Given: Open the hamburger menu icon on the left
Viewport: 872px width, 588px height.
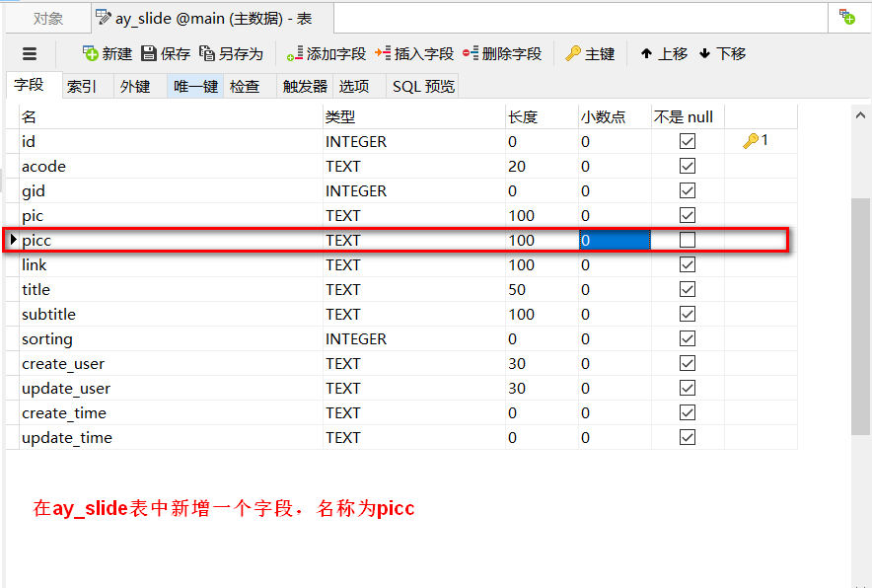Looking at the screenshot, I should tap(32, 53).
